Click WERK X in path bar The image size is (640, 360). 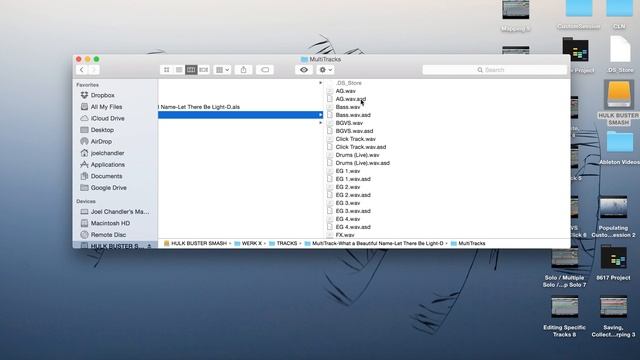[x=248, y=243]
